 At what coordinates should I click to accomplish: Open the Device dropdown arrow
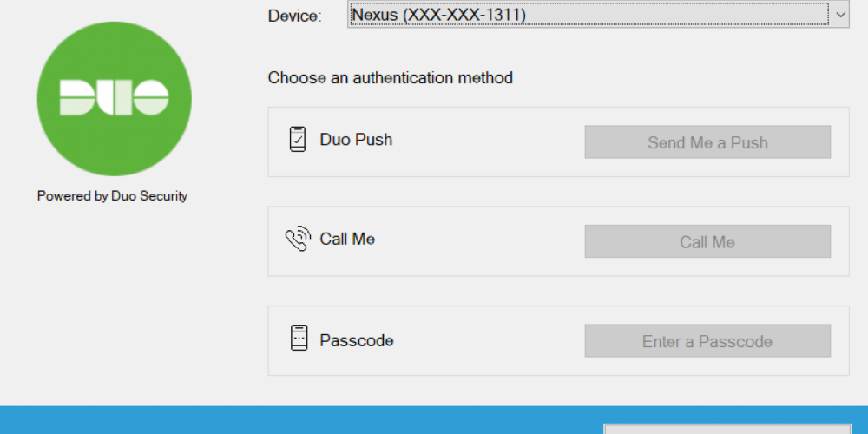[840, 15]
